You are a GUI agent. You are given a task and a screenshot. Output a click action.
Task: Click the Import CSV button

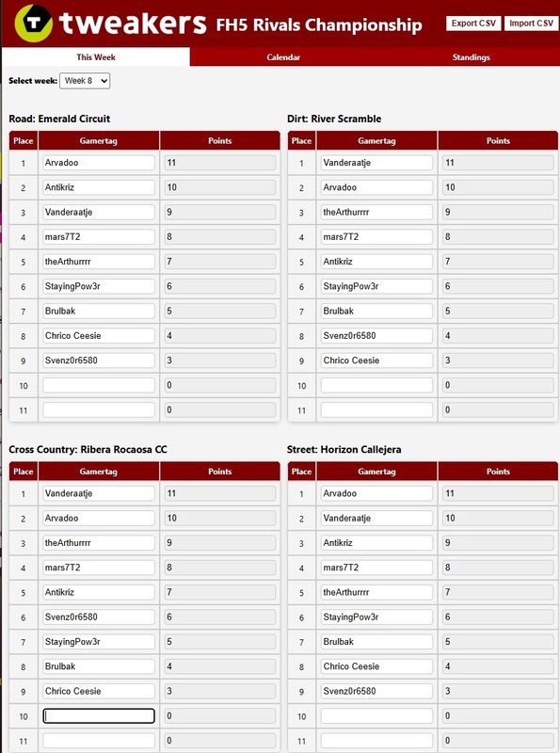[x=531, y=23]
